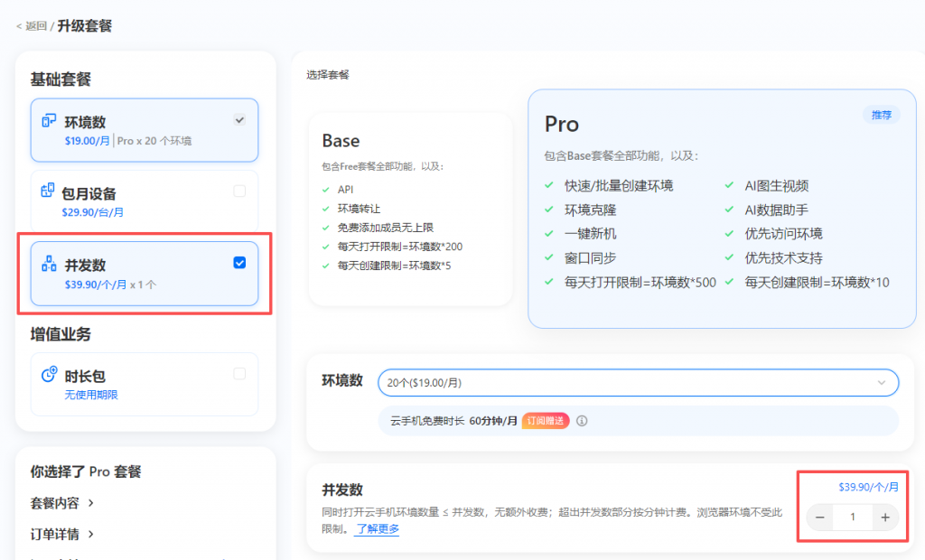Image resolution: width=925 pixels, height=560 pixels.
Task: Open the 环境数 quantity dropdown
Action: 638,383
